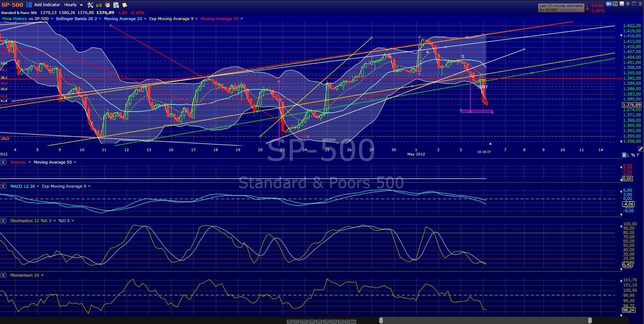Close the Momentum 10 panel
The image size is (644, 324).
(3, 275)
